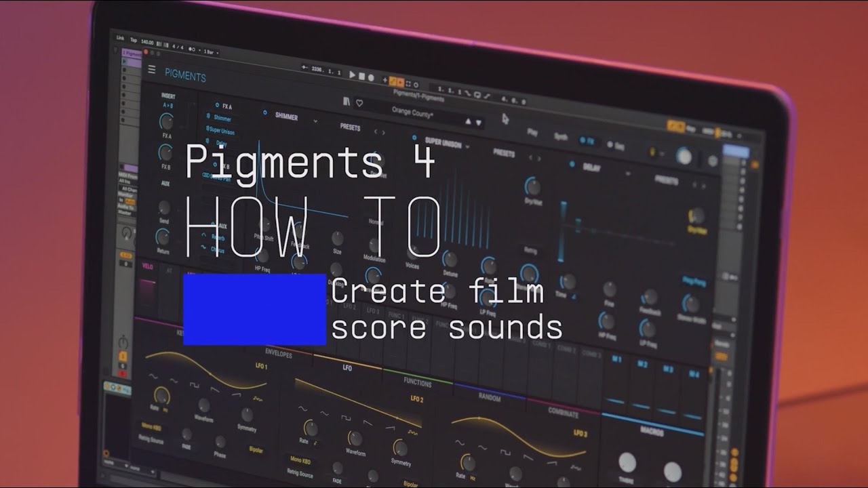Select LFO 2 square waveform icon
Viewport: 868px width, 488px height.
[x=346, y=418]
